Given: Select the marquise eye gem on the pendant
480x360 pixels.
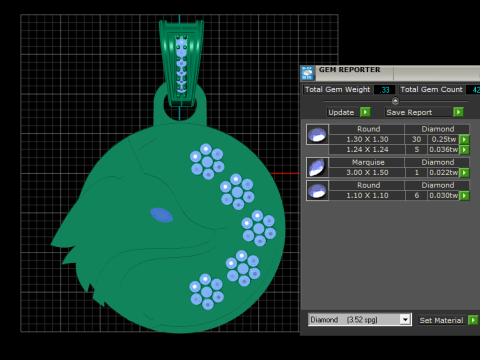Looking at the screenshot, I should [x=161, y=215].
